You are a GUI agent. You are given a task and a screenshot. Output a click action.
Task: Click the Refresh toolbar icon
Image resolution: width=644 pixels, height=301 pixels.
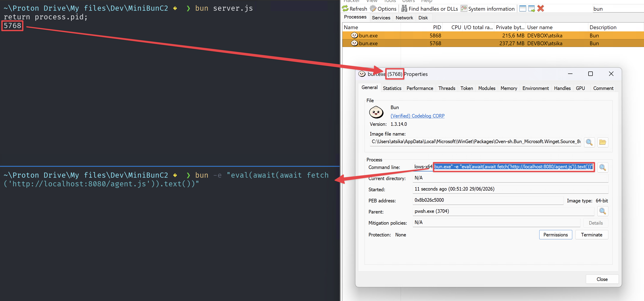pos(345,8)
